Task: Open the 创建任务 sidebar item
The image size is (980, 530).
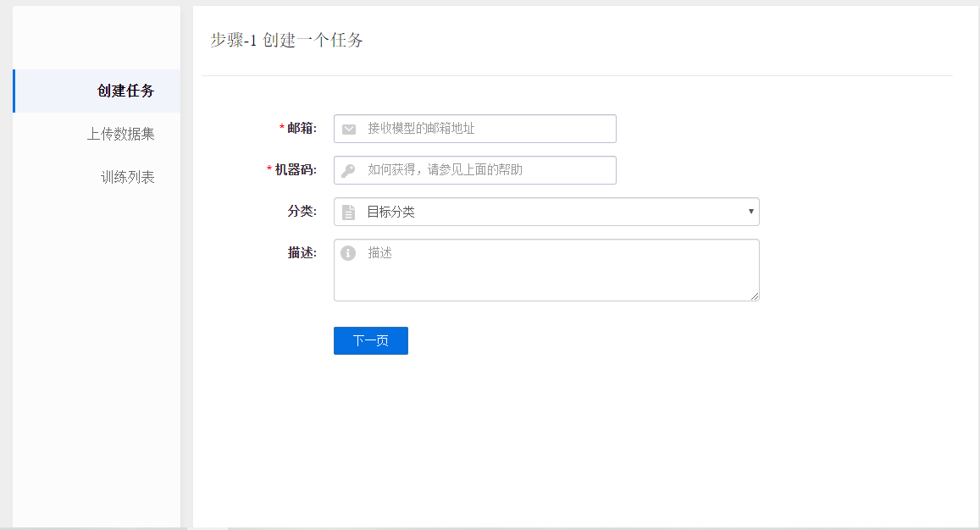Action: point(125,91)
